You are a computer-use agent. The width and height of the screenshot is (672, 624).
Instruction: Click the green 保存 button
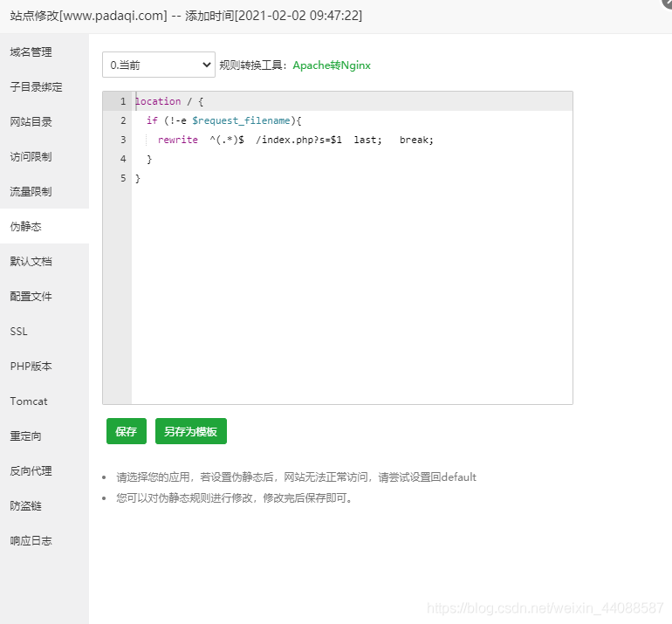(126, 431)
